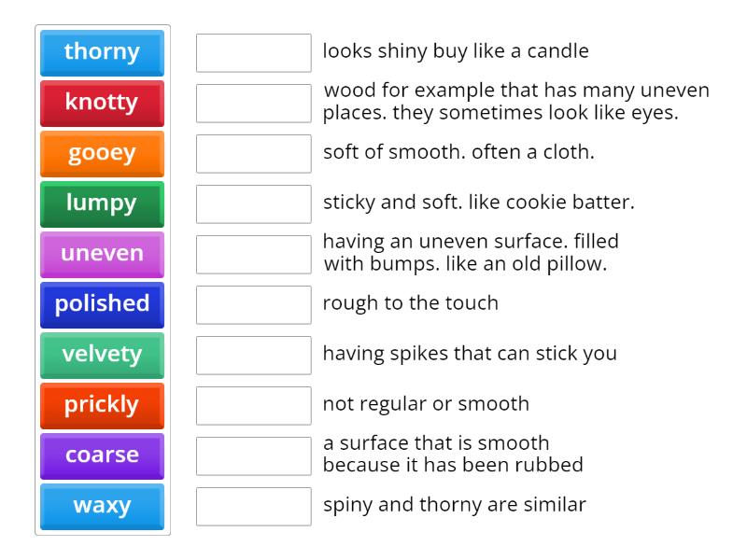The width and height of the screenshot is (747, 560).
Task: Click the answer box next to 'not regular or smooth'
Action: click(x=254, y=405)
